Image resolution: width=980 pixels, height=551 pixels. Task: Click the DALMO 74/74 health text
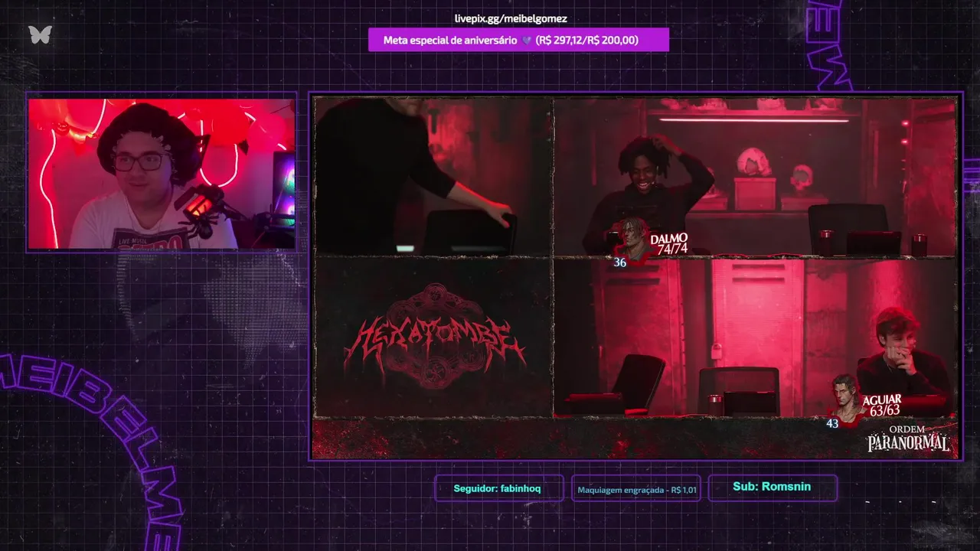point(670,243)
